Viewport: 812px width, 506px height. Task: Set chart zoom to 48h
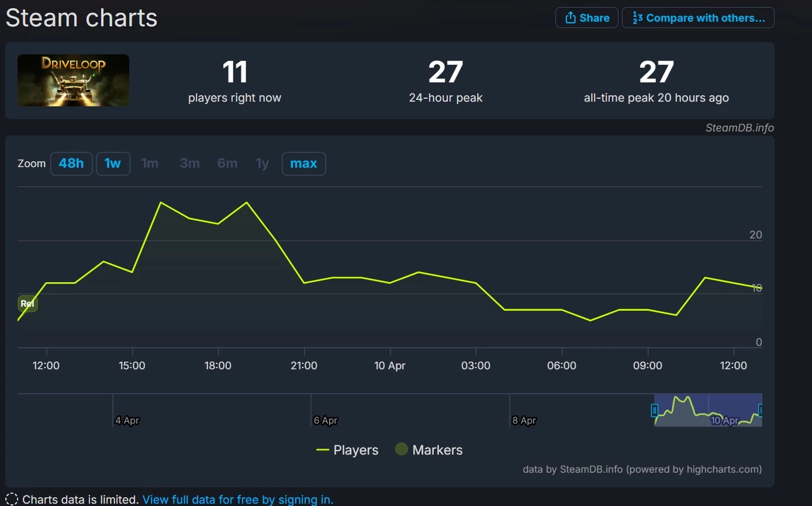click(71, 164)
